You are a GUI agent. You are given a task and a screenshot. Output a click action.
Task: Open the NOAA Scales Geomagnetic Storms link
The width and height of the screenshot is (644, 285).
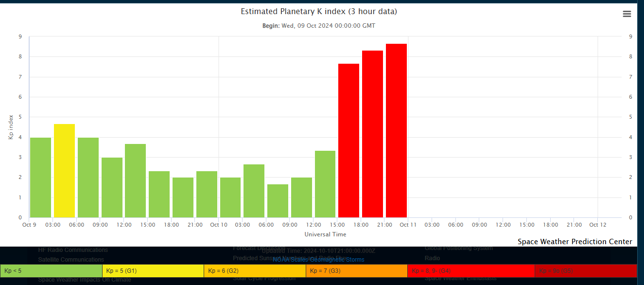318,260
